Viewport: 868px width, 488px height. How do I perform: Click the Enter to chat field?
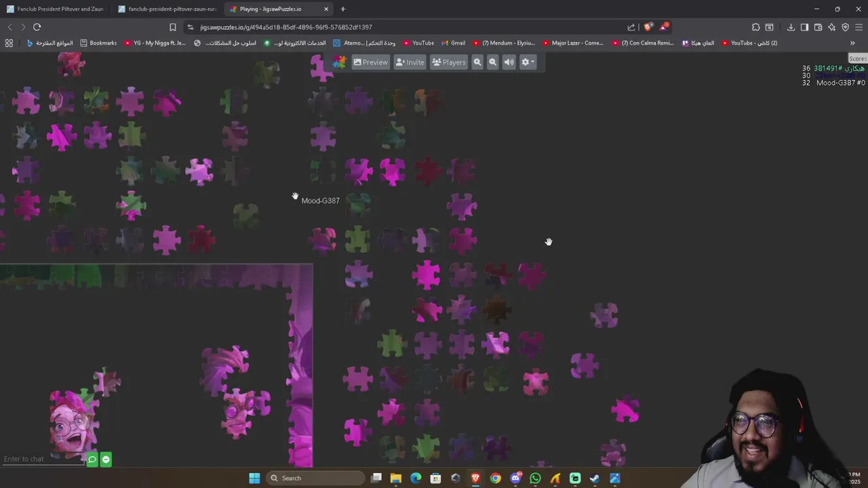[x=42, y=459]
